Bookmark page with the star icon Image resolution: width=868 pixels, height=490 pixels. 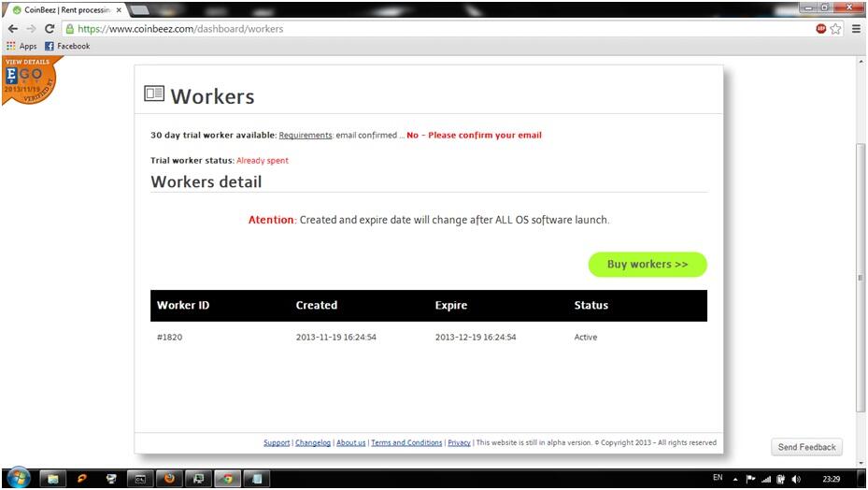(x=836, y=29)
